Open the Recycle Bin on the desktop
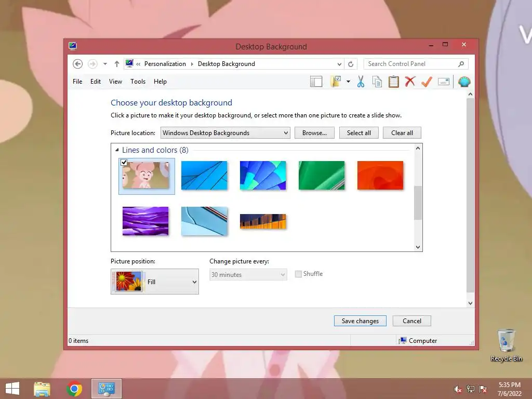The width and height of the screenshot is (532, 399). [x=506, y=345]
